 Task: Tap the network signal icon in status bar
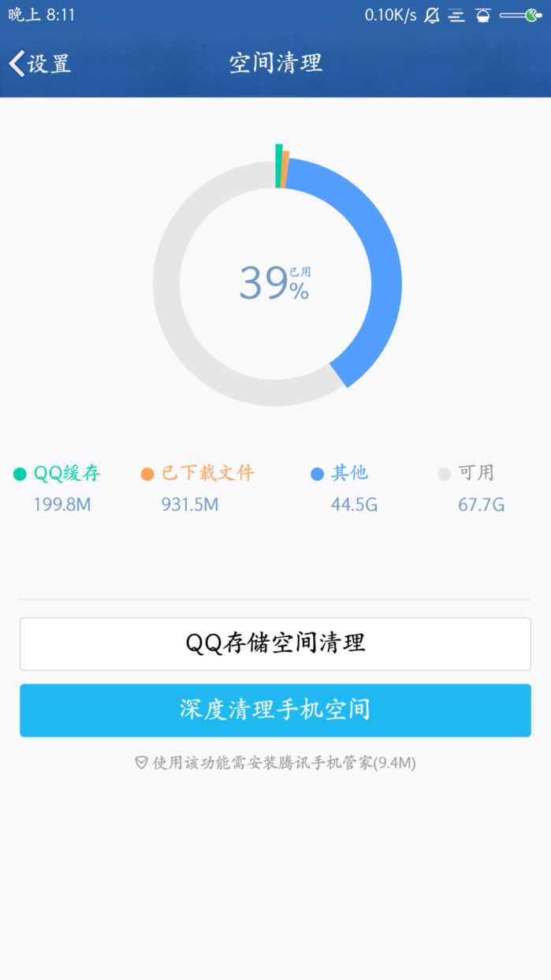[x=457, y=15]
